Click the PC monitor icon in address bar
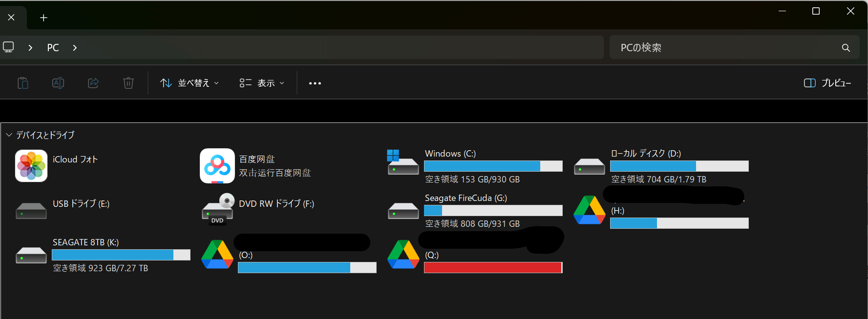The width and height of the screenshot is (868, 319). tap(8, 47)
